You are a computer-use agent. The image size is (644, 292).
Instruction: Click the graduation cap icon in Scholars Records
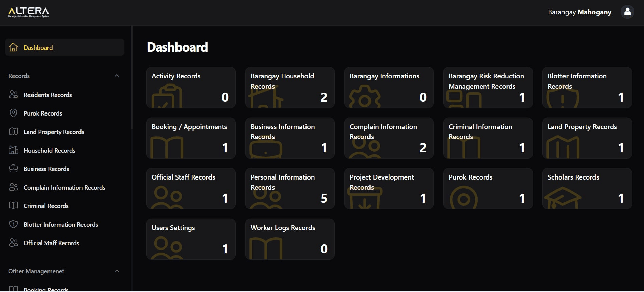point(562,198)
